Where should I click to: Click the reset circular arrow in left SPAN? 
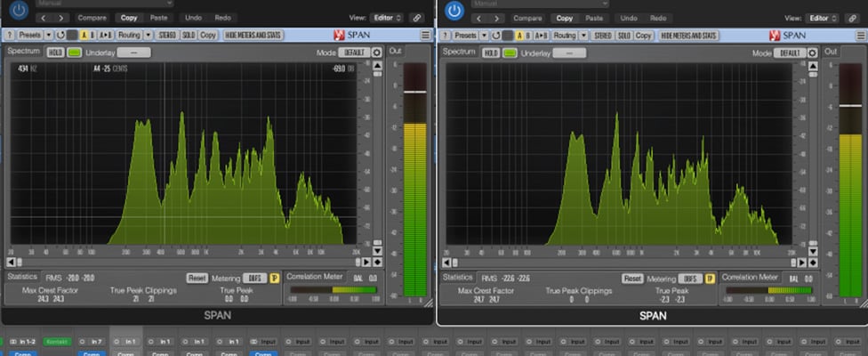[x=60, y=35]
